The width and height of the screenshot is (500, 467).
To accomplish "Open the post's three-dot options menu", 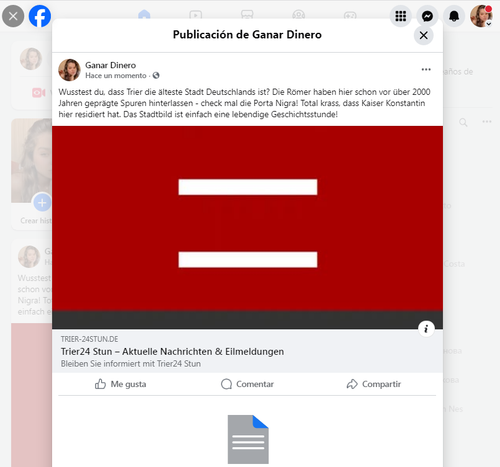I will pos(426,69).
